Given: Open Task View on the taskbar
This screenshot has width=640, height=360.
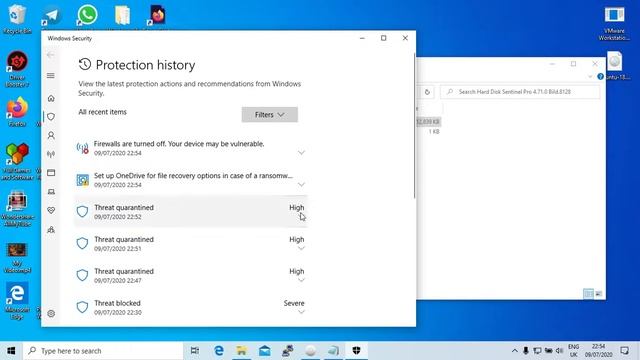Looking at the screenshot, I should (x=195, y=351).
